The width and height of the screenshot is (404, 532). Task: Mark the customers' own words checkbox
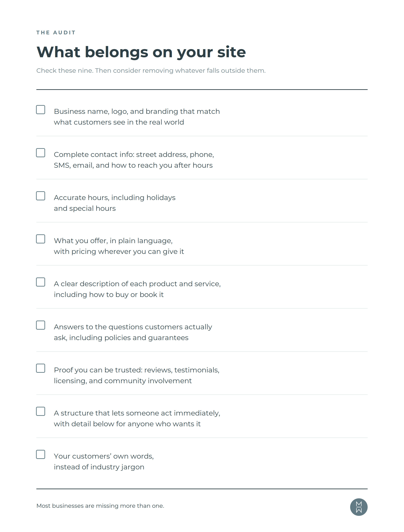pyautogui.click(x=41, y=454)
